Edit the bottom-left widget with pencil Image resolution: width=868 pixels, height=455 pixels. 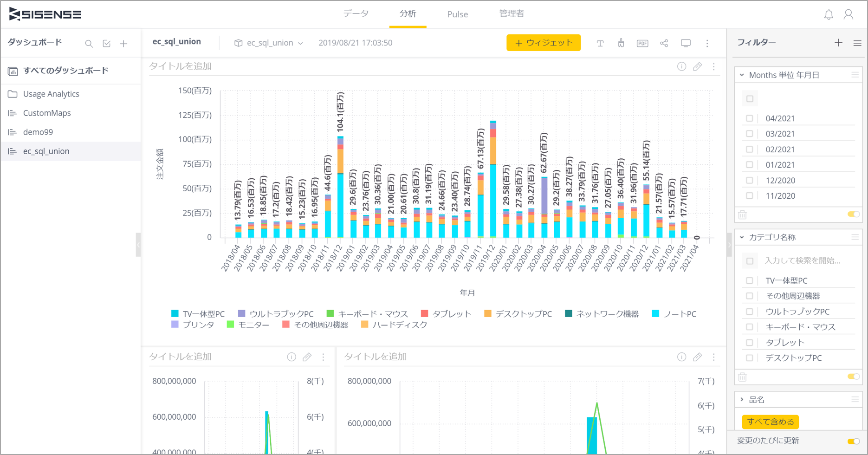(x=307, y=357)
